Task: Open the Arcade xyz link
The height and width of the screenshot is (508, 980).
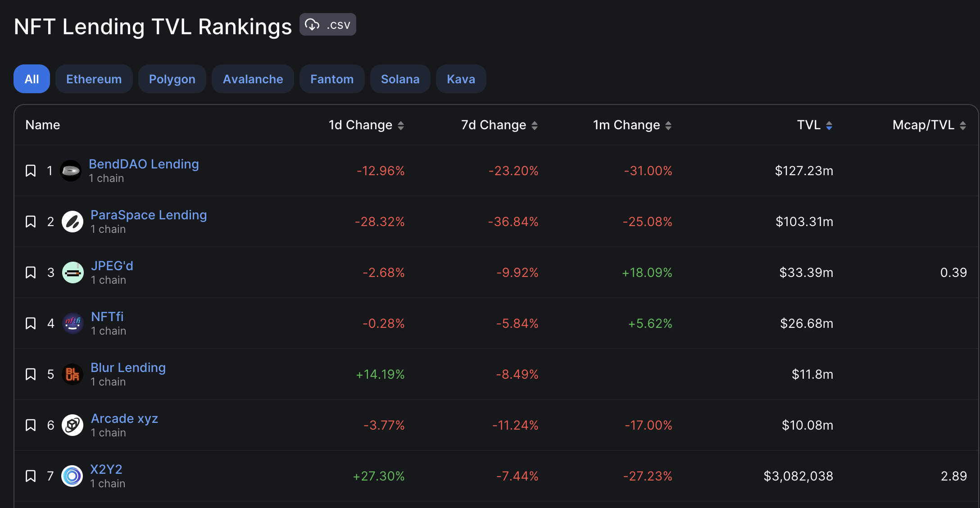Action: pyautogui.click(x=124, y=418)
